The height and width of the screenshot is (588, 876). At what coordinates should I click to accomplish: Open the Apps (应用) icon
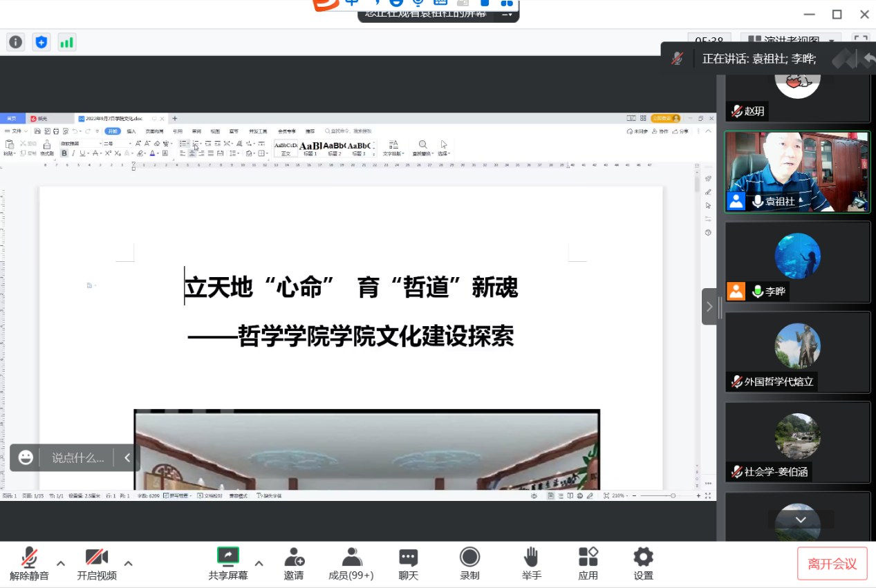[x=588, y=563]
